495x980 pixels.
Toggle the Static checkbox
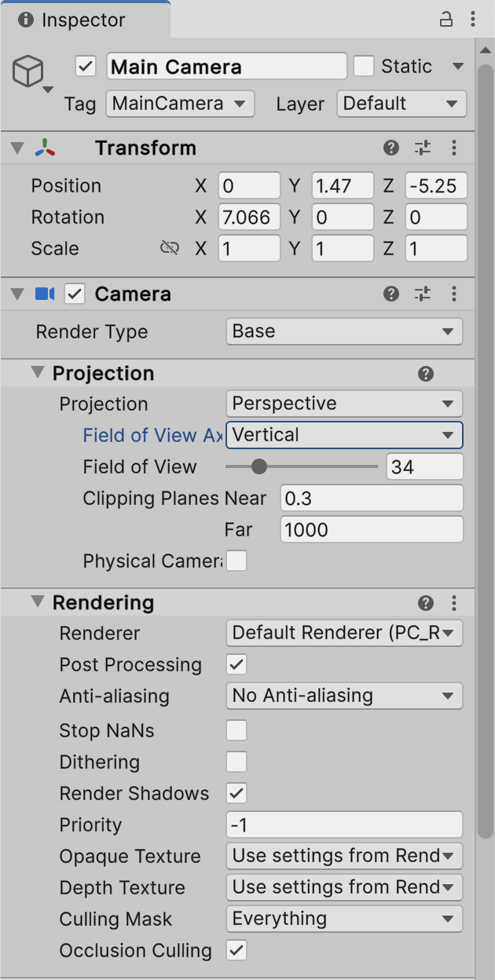click(x=364, y=67)
